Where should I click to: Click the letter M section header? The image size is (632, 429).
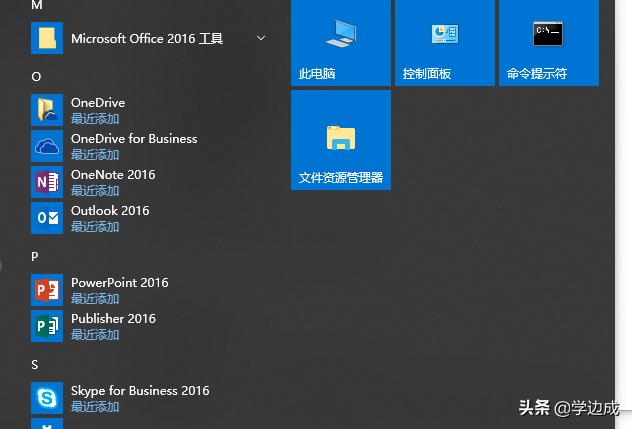[37, 5]
